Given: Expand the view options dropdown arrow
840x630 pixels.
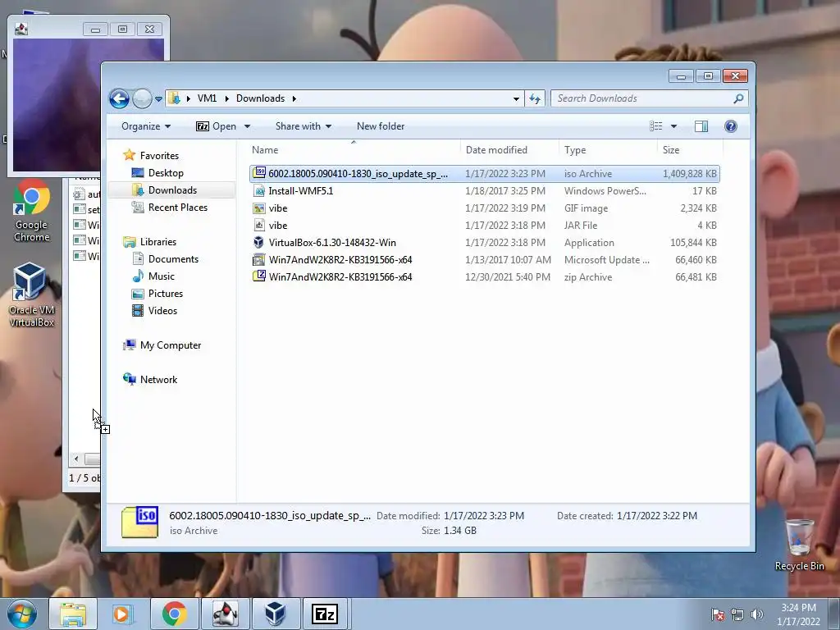Looking at the screenshot, I should coord(674,126).
